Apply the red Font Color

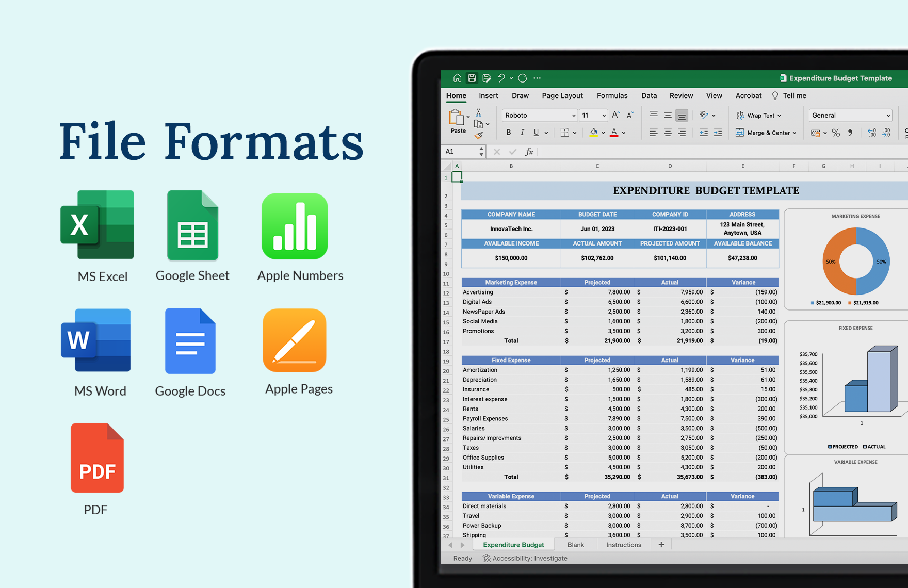pyautogui.click(x=614, y=133)
